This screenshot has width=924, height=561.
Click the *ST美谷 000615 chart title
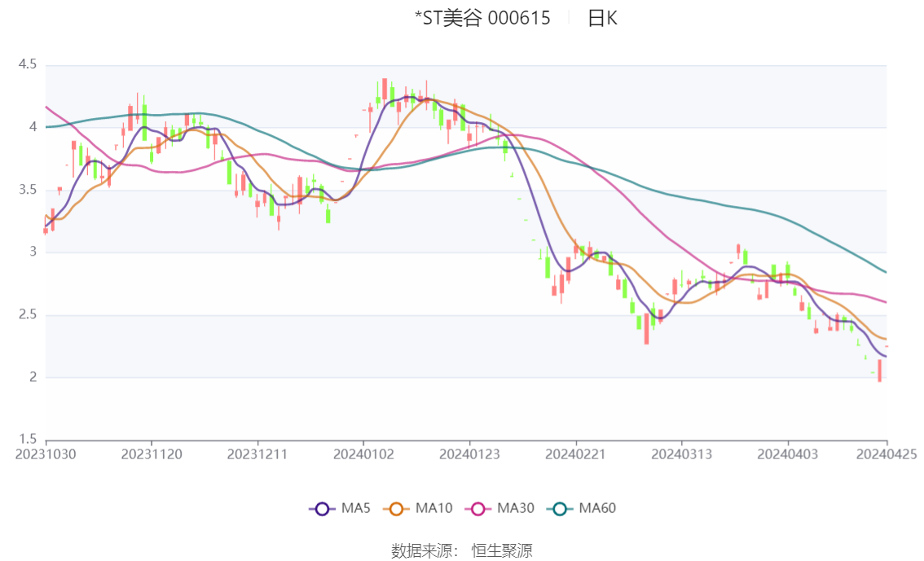point(482,18)
